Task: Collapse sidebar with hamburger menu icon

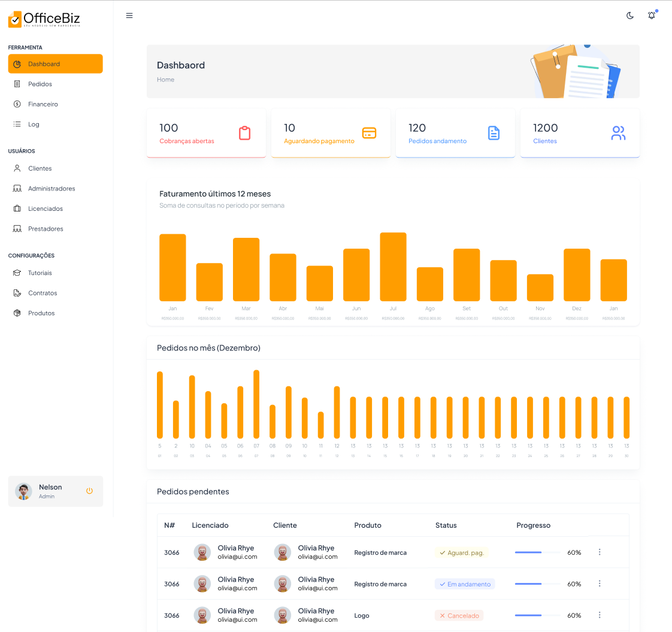Action: click(x=129, y=16)
